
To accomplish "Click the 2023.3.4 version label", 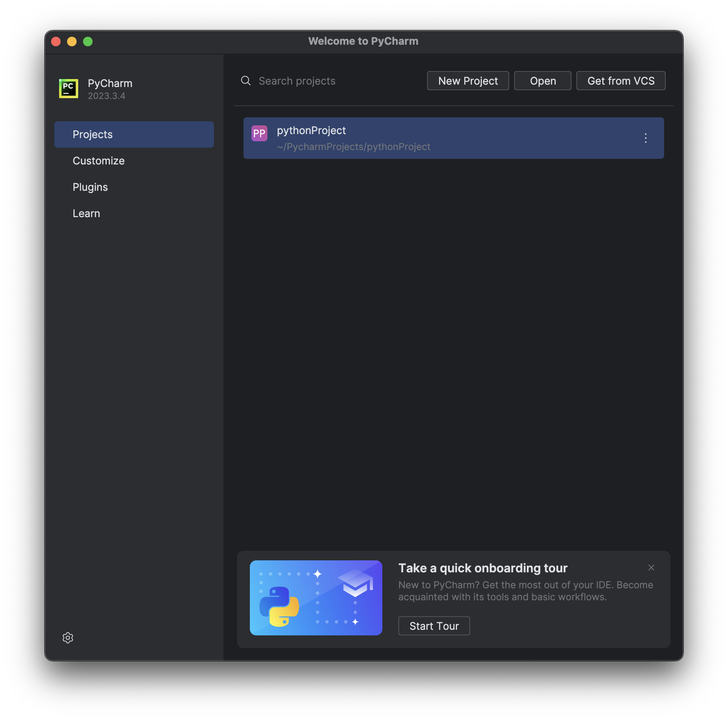I will 107,96.
